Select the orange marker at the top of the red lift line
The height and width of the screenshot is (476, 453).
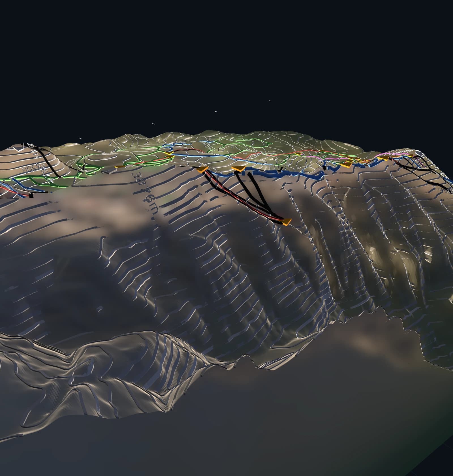pyautogui.click(x=203, y=169)
